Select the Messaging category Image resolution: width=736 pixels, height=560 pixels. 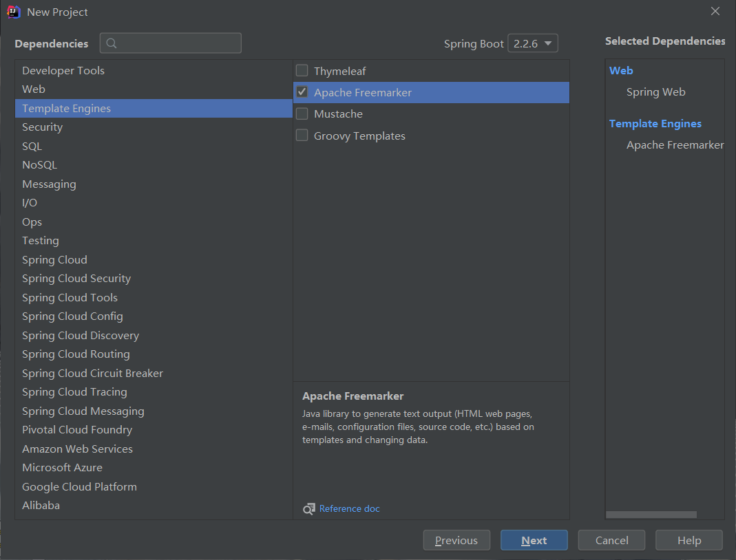tap(154, 184)
